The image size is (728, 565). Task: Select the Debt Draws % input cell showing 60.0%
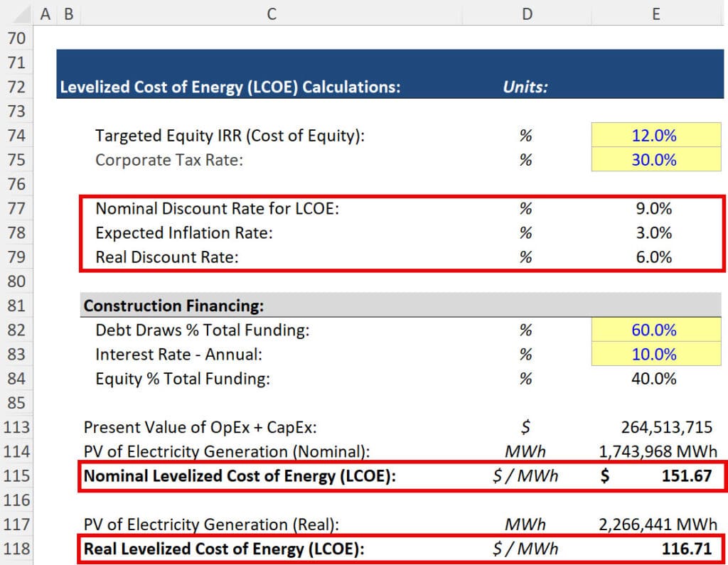pos(654,330)
